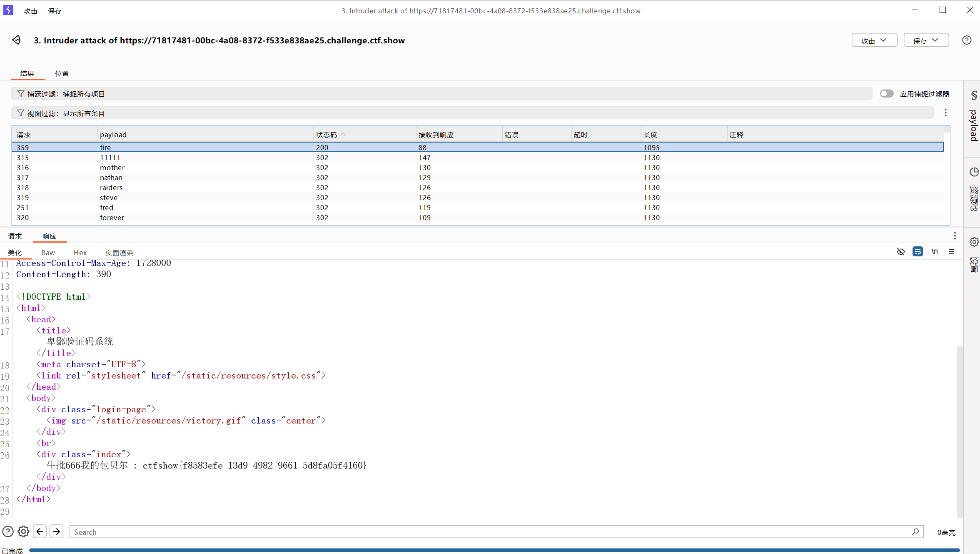
Task: Switch to the Raw response tab
Action: point(48,253)
